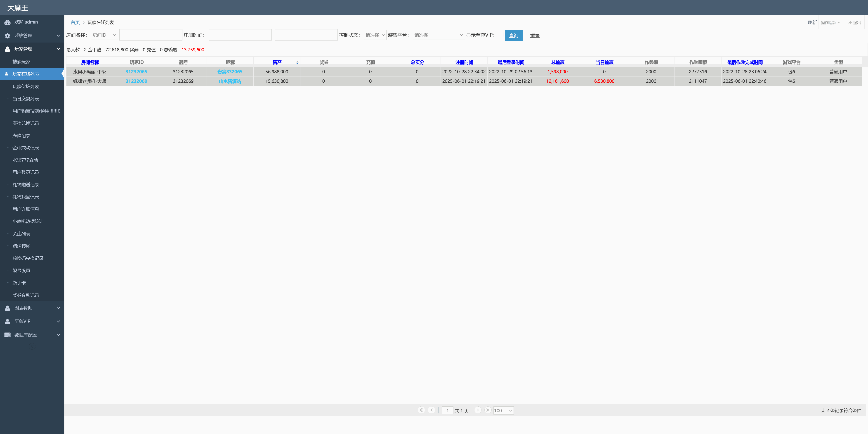Screen dimensions: 868x434
Task: Click the database icon beside 数据库配置
Action: (x=7, y=335)
